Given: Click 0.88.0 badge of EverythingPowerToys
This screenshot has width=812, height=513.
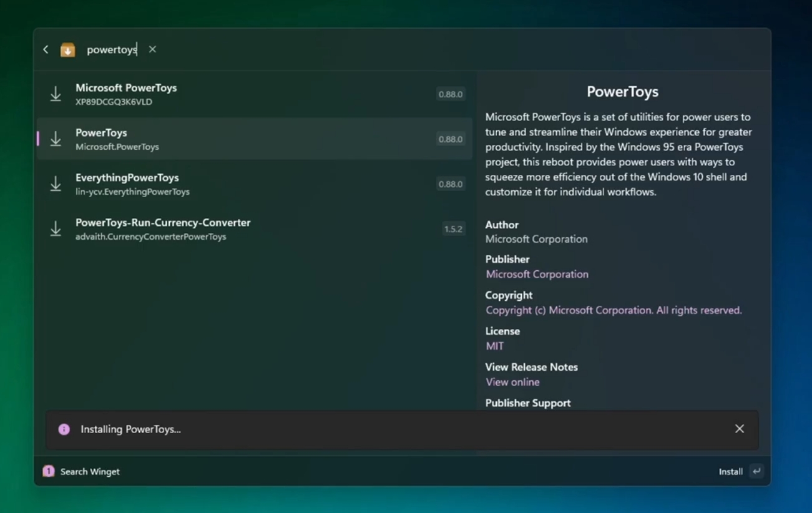Looking at the screenshot, I should [450, 184].
